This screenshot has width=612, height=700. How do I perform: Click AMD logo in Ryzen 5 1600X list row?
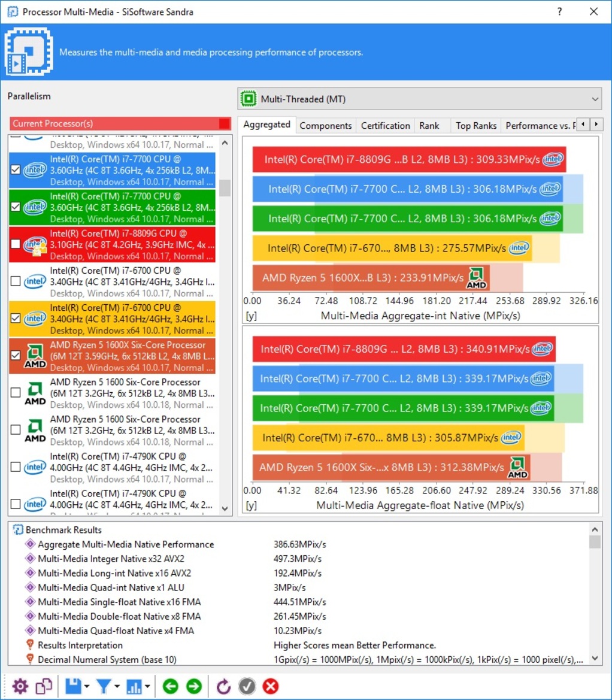[35, 356]
